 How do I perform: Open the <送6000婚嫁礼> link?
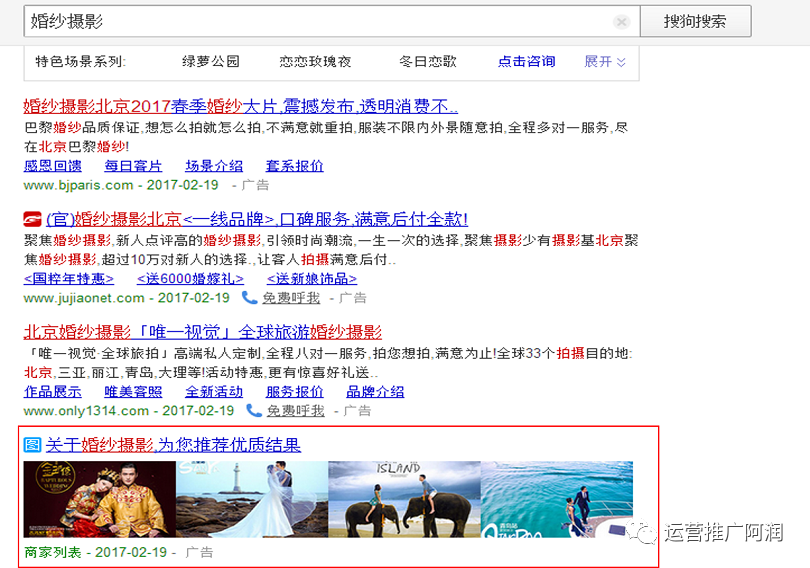coord(190,279)
